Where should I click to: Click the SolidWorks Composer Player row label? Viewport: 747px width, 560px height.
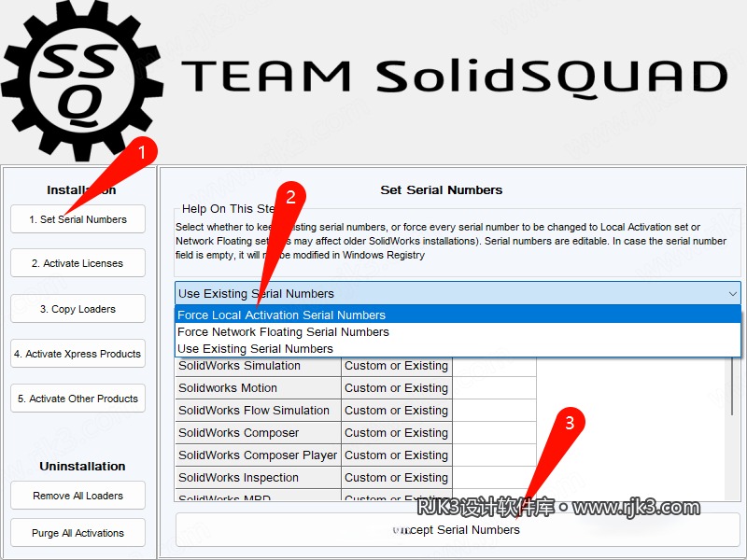(259, 455)
